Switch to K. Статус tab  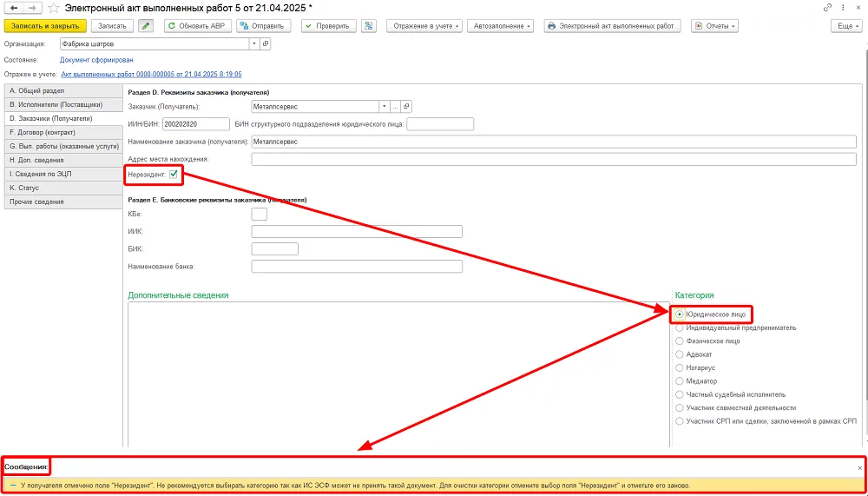point(63,188)
